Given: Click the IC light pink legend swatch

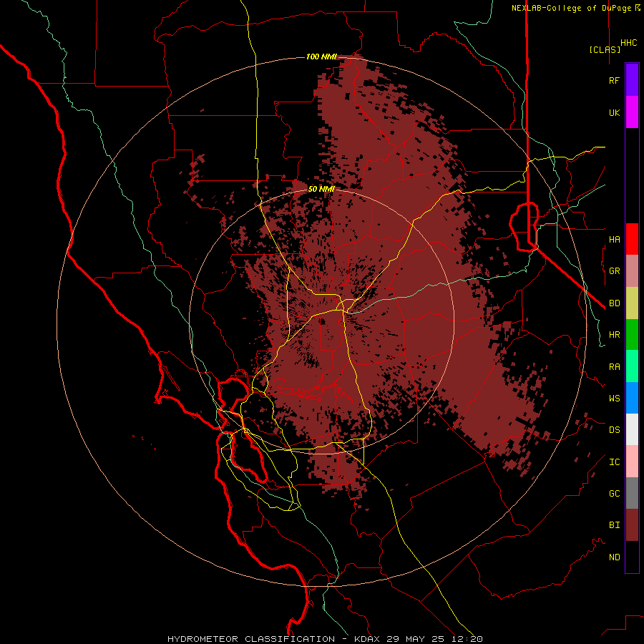Looking at the screenshot, I should coord(632,462).
